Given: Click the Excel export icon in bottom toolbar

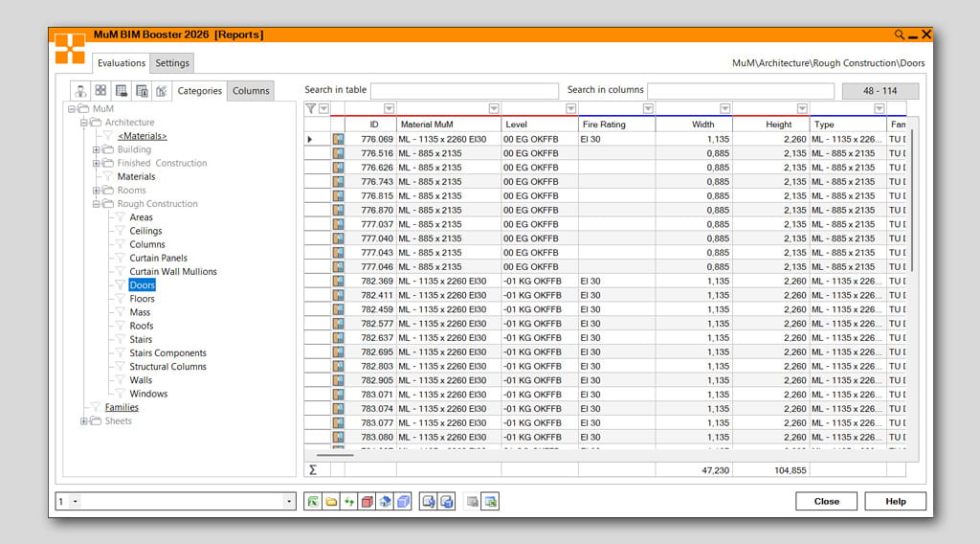Looking at the screenshot, I should coord(312,501).
